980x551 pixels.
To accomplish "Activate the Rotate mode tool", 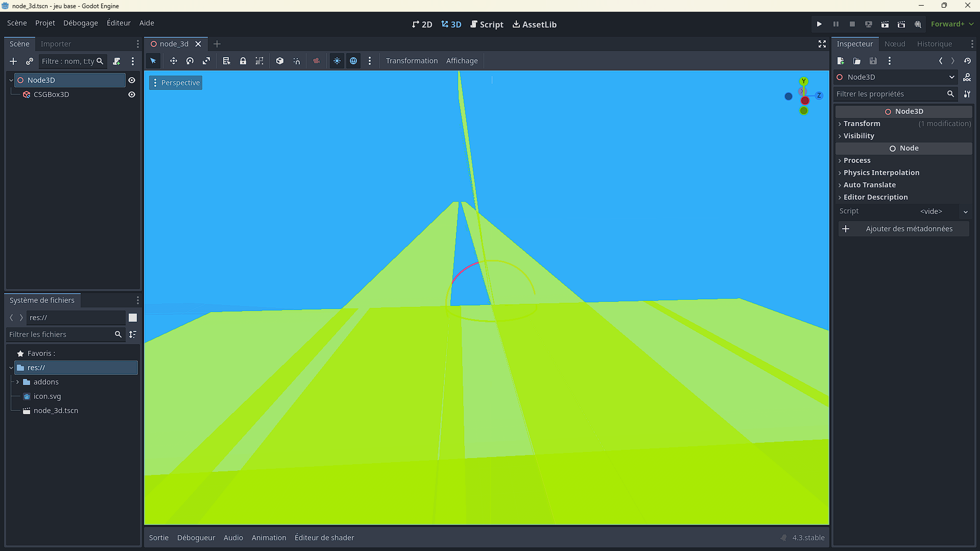I will [190, 61].
